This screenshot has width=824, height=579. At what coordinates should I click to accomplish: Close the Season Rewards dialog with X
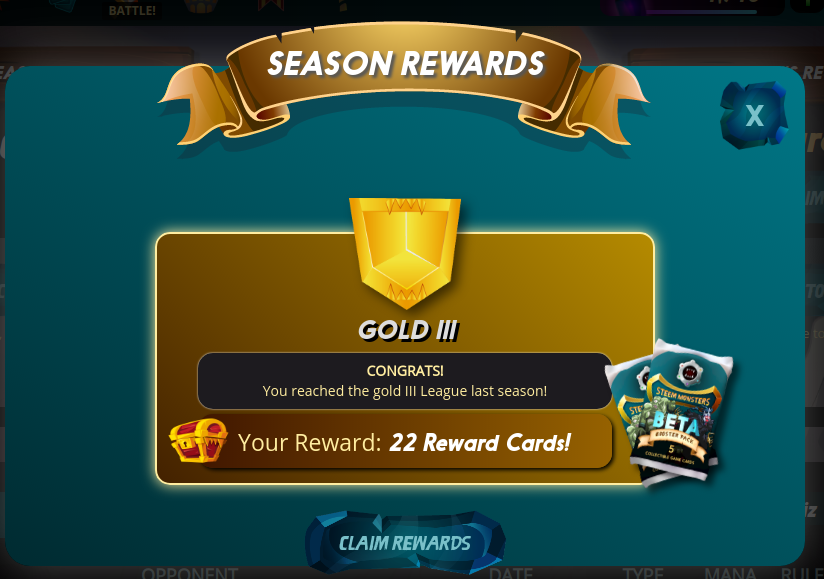point(754,115)
